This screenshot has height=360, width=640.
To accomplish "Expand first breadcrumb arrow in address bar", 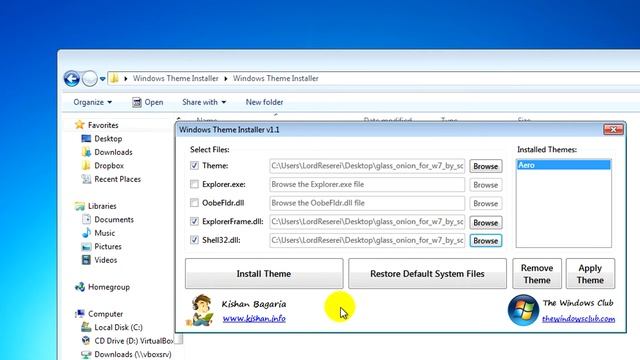I will (x=126, y=78).
